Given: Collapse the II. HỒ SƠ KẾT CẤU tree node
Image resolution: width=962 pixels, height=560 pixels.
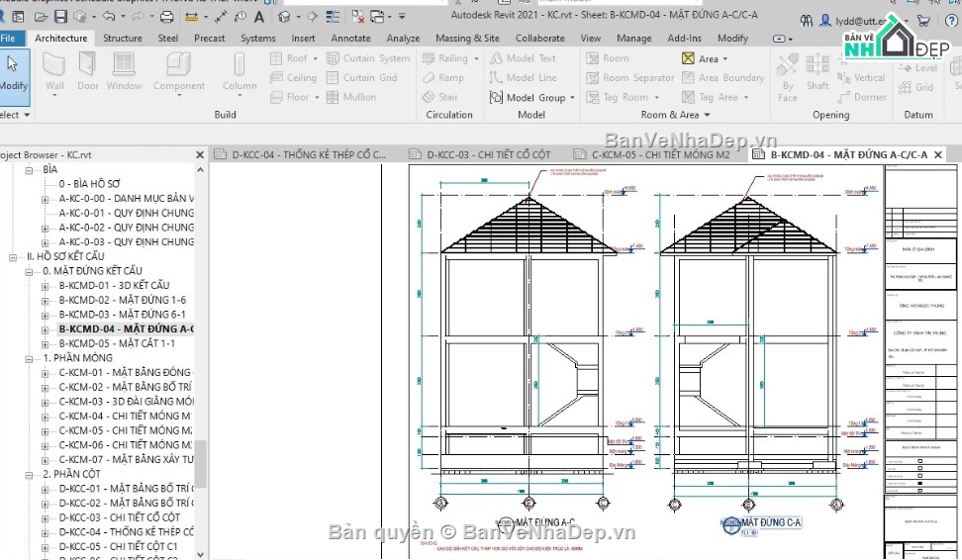Looking at the screenshot, I should tap(13, 257).
